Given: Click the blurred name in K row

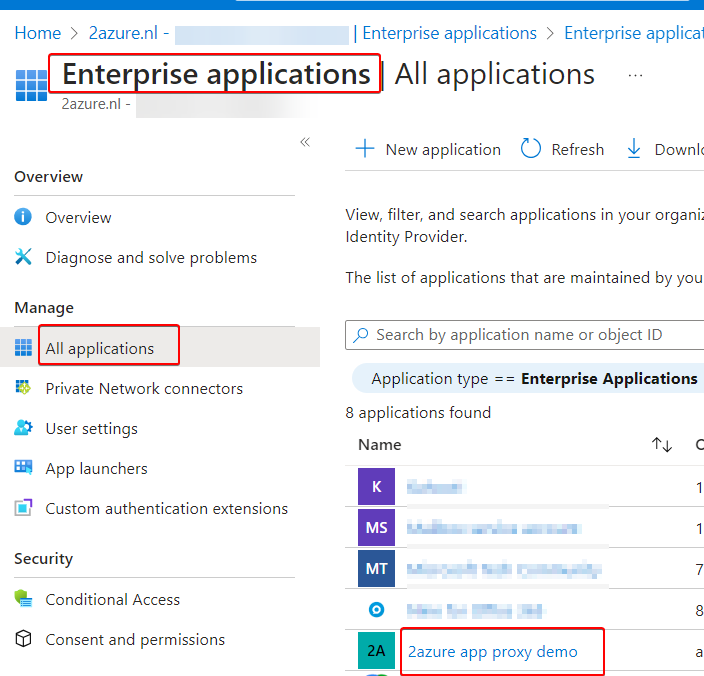Looking at the screenshot, I should coord(435,487).
